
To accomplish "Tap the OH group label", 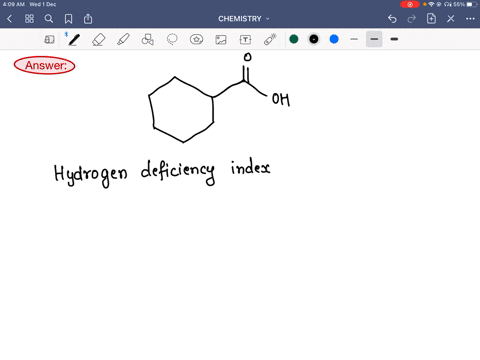I will pos(281,99).
